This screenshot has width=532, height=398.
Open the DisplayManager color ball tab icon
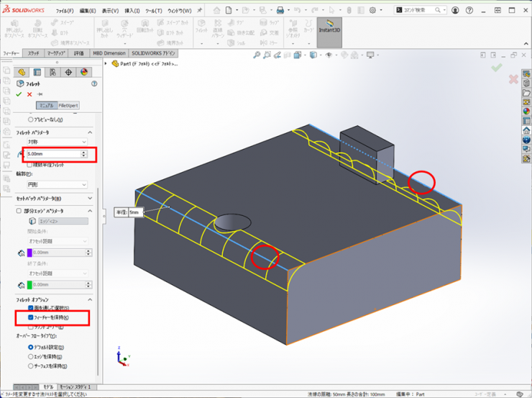click(x=83, y=72)
